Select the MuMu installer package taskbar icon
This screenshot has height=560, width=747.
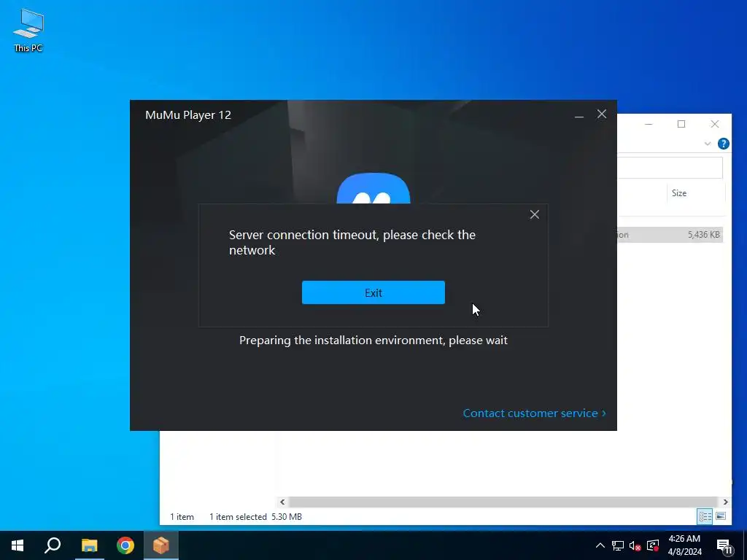(161, 545)
